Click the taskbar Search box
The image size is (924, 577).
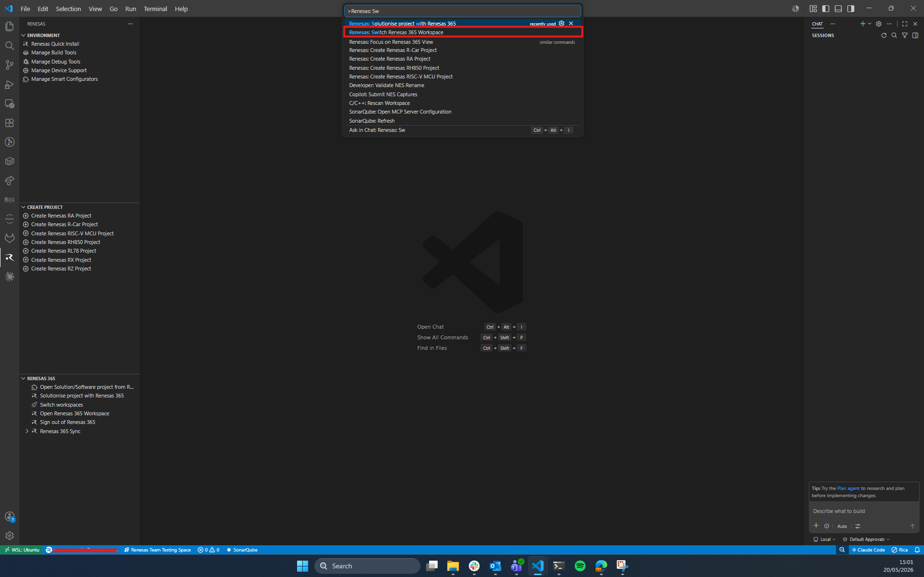click(367, 566)
